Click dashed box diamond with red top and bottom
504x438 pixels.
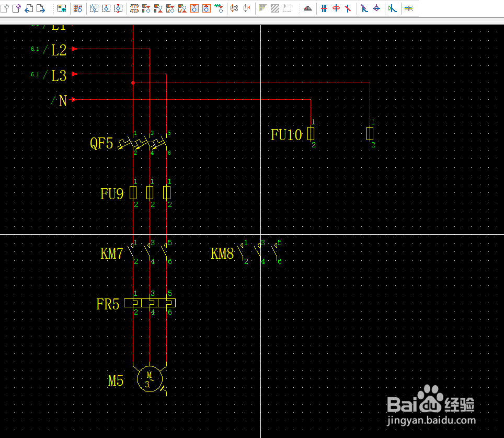(x=118, y=8)
